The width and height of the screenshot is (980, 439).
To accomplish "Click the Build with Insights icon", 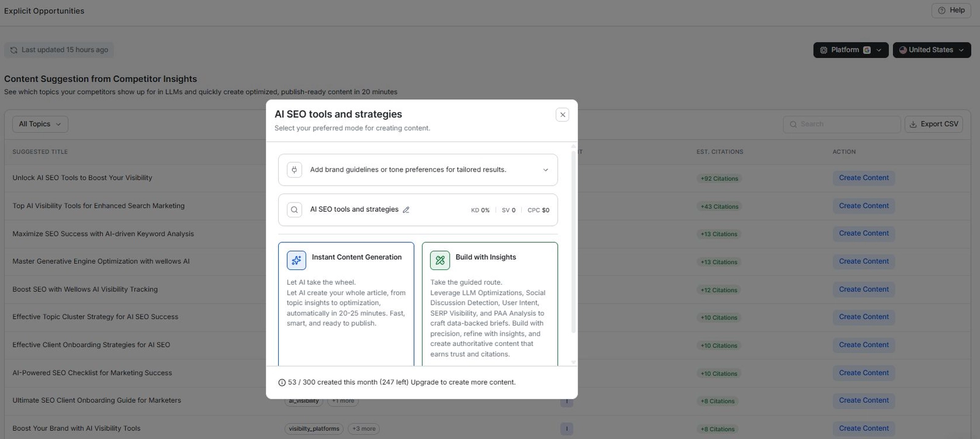I will (x=440, y=260).
